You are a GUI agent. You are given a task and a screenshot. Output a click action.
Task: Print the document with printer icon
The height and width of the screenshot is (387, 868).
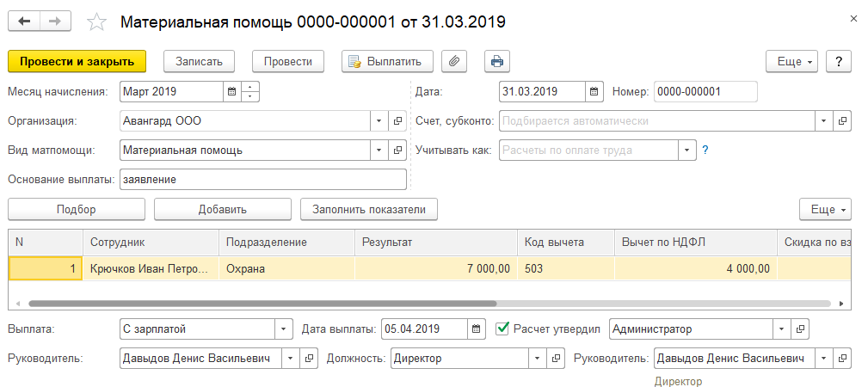(x=496, y=61)
